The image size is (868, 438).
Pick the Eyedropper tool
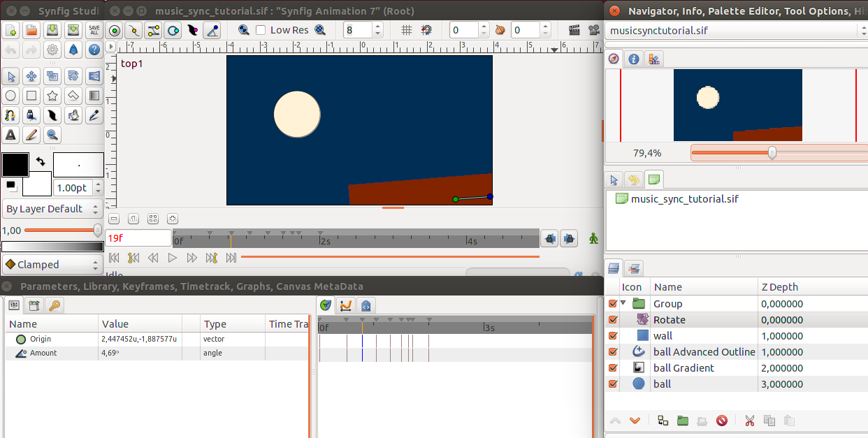[94, 115]
